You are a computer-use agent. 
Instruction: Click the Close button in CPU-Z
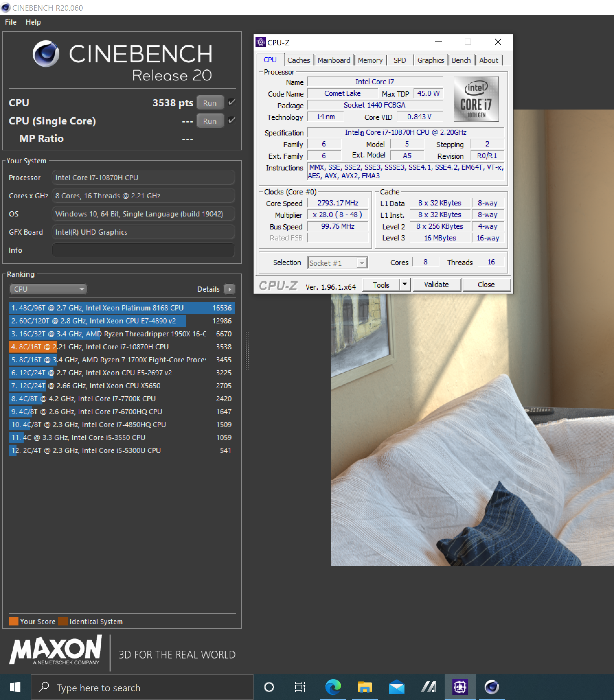486,285
